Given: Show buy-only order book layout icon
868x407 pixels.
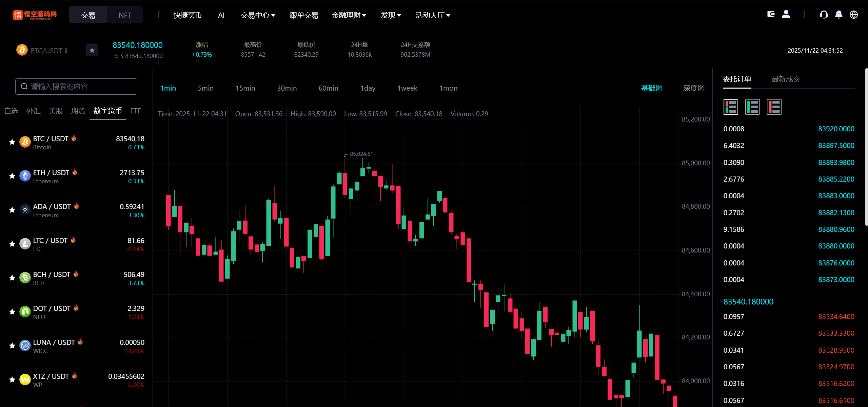Looking at the screenshot, I should pos(752,107).
